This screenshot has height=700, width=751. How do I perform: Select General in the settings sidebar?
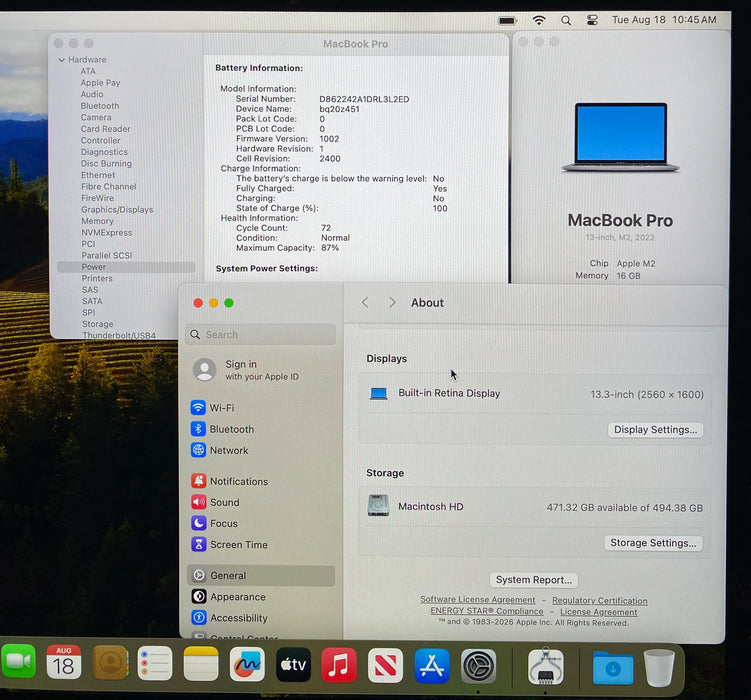point(261,576)
